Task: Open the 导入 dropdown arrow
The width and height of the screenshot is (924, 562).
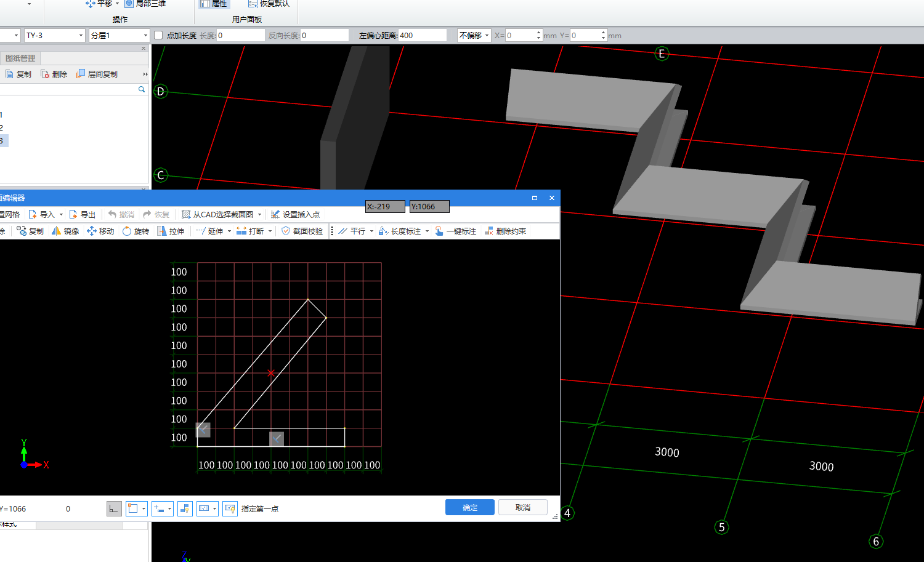Action: (x=61, y=214)
